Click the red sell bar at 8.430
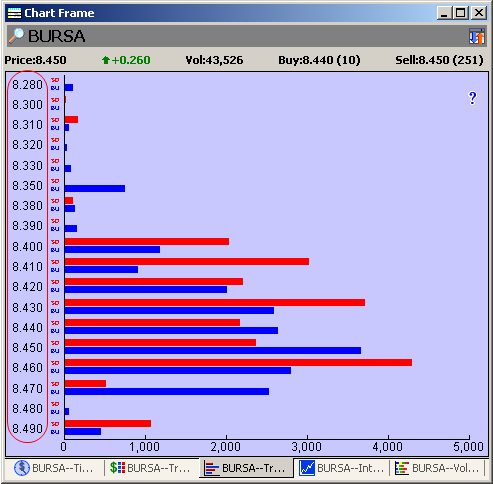493x484 pixels. (215, 302)
